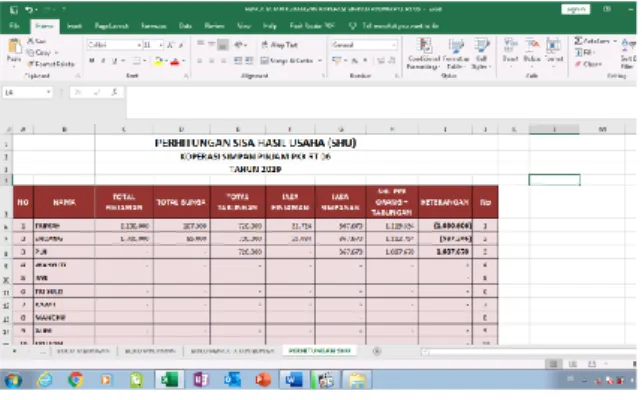Viewport: 642px width, 400px height.
Task: Open Conditional Formatting
Action: [424, 54]
